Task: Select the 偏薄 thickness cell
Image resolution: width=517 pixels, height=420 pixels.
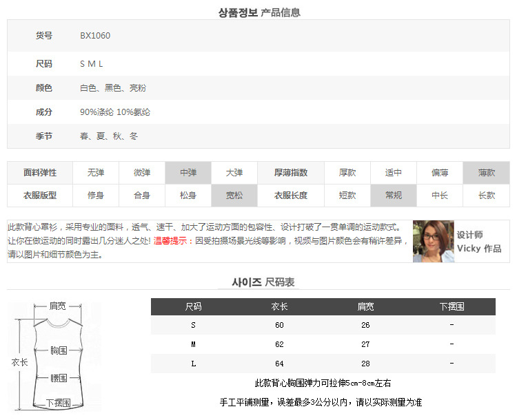Action: coord(440,173)
